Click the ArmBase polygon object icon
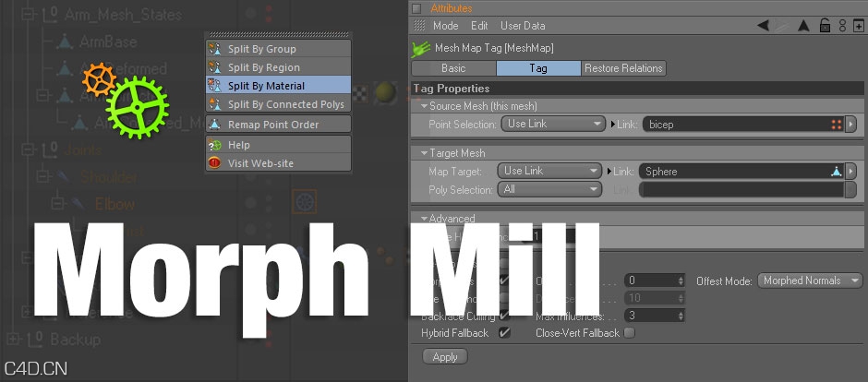 (x=66, y=42)
